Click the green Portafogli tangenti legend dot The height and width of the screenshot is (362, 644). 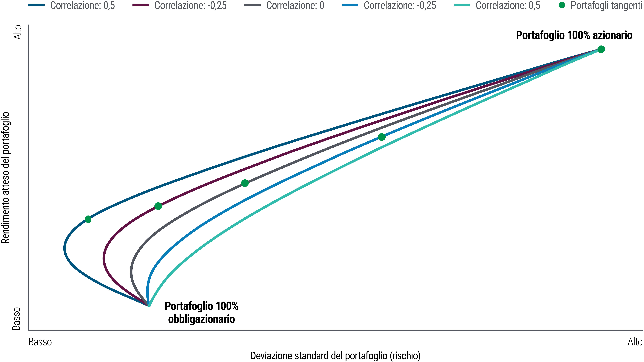(562, 5)
